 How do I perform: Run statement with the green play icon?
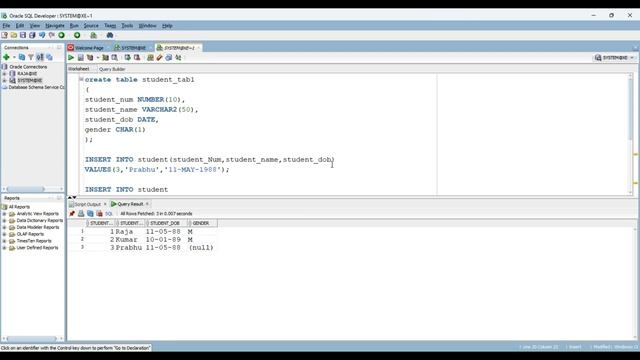71,58
